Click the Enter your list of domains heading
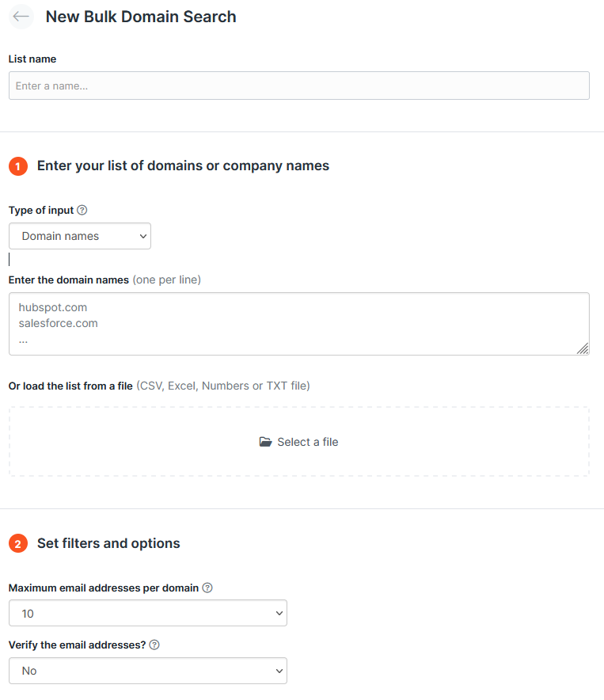Image resolution: width=604 pixels, height=700 pixels. tap(183, 165)
